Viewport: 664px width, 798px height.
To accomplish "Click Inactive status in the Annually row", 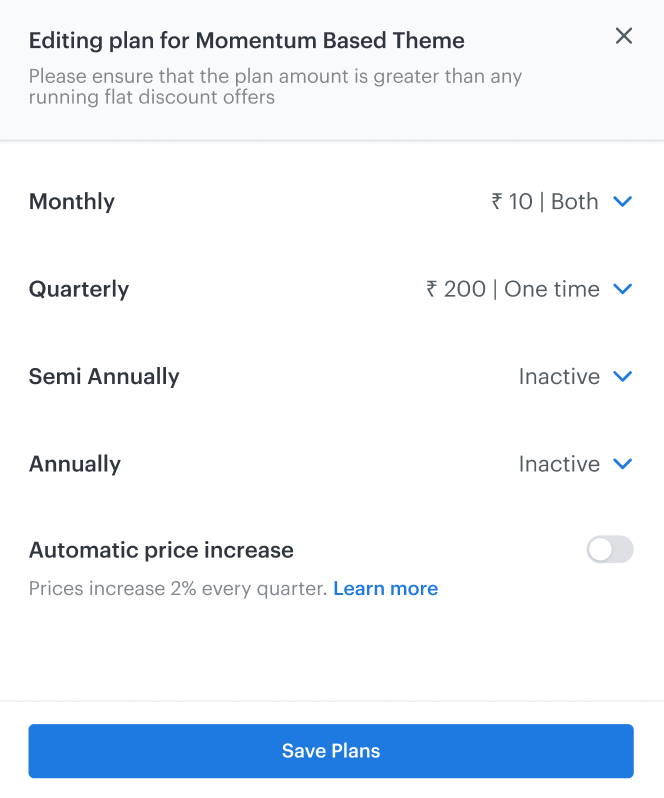I will point(559,464).
